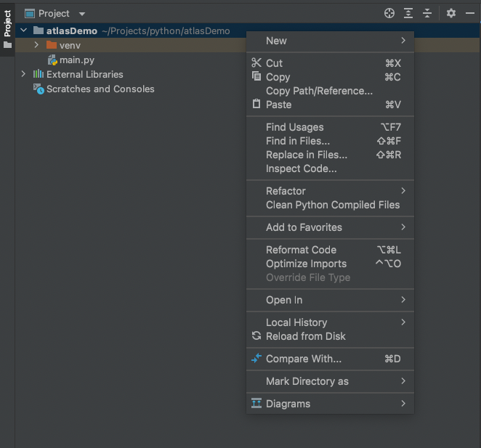Click the External Libraries bar-chart icon
481x448 pixels.
click(x=39, y=74)
